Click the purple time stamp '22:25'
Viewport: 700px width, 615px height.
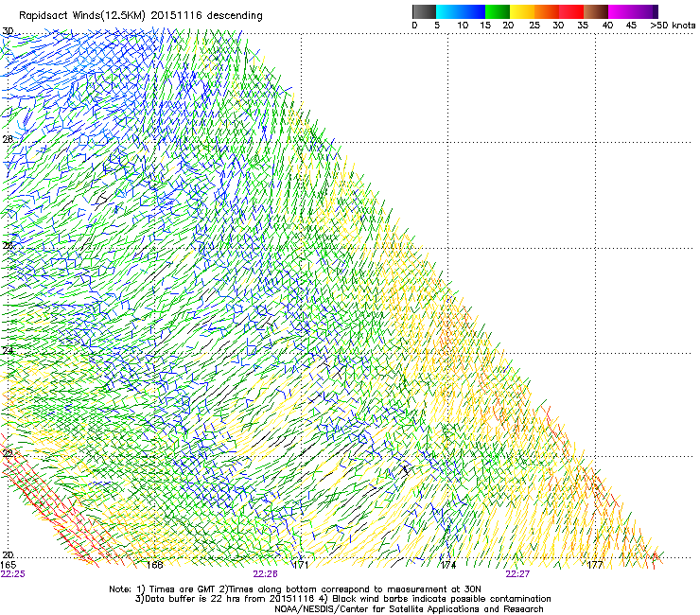tap(13, 574)
